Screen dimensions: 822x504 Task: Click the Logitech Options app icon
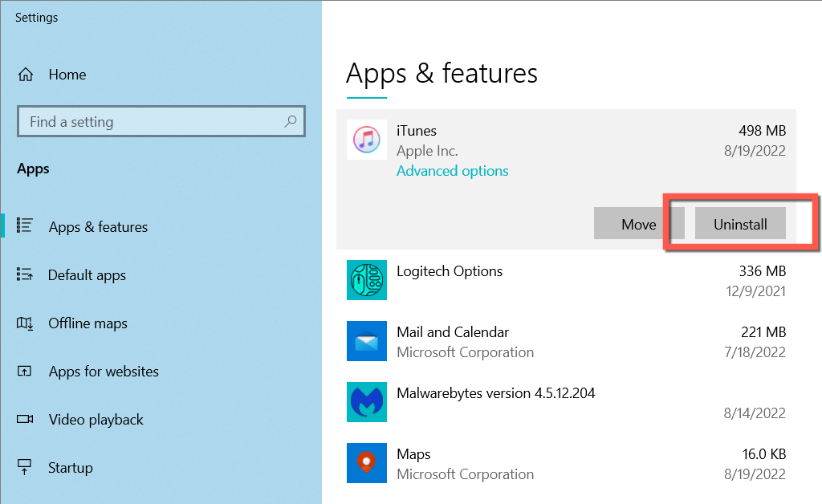tap(366, 280)
